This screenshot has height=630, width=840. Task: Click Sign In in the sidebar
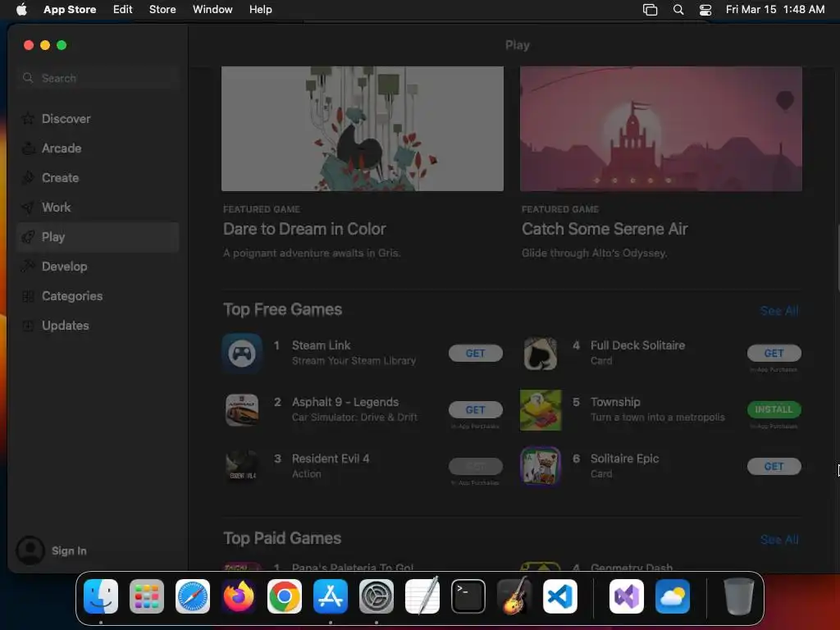(x=69, y=550)
